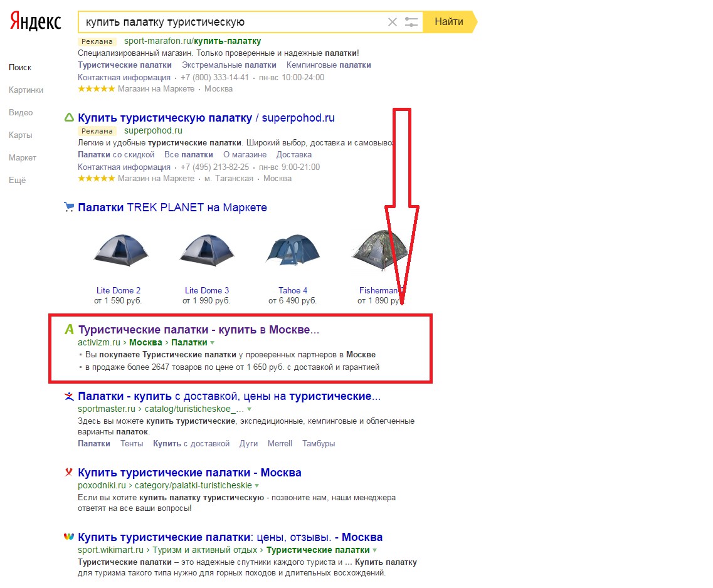The height and width of the screenshot is (588, 713).
Task: Open Контактная информация of superpohod ad
Action: point(124,167)
